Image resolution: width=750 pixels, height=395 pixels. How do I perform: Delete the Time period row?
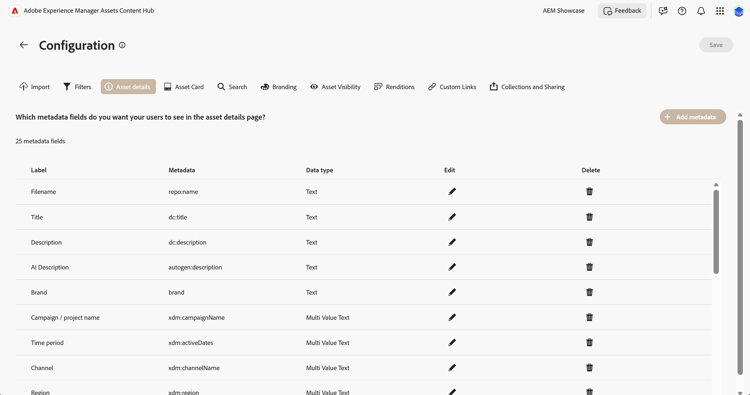click(x=589, y=342)
